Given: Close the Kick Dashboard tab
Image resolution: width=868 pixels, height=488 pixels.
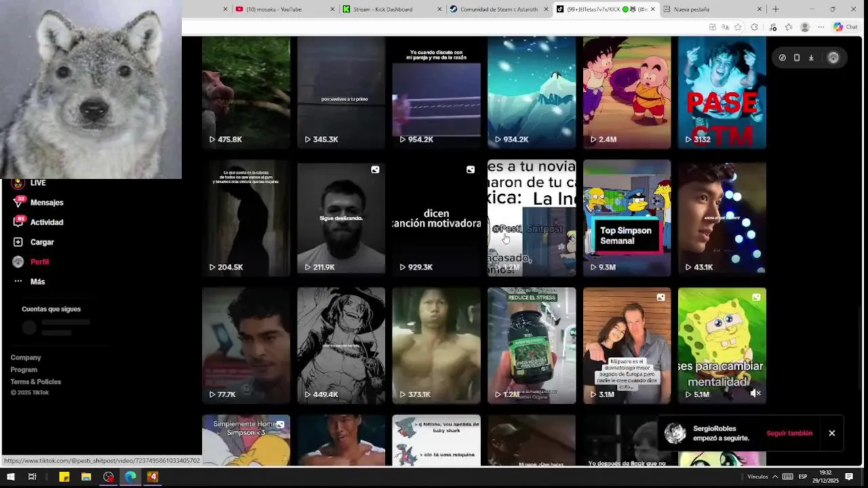Looking at the screenshot, I should [439, 9].
